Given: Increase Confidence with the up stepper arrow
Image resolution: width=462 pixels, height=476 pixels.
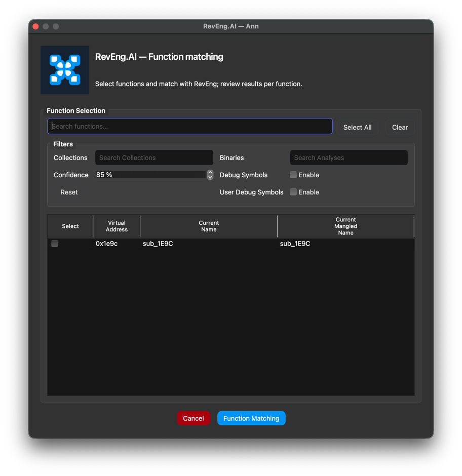Looking at the screenshot, I should 210,172.
